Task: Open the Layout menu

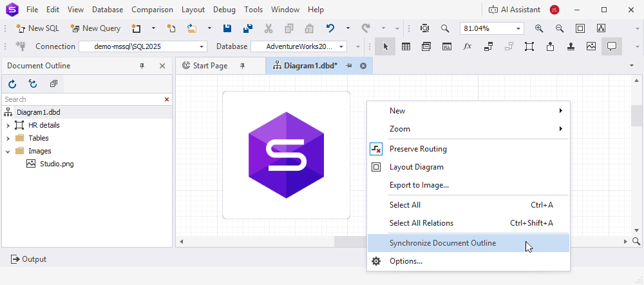Action: (x=193, y=10)
